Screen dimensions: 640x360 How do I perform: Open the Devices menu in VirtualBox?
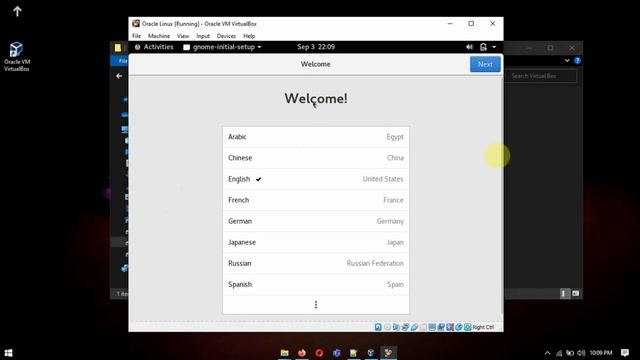tap(226, 36)
